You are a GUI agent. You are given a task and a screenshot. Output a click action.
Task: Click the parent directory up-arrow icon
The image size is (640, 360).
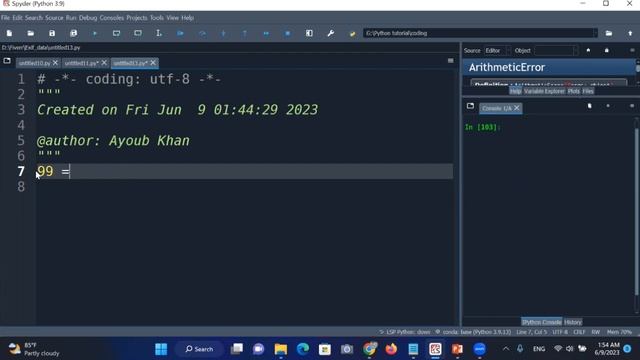click(630, 33)
